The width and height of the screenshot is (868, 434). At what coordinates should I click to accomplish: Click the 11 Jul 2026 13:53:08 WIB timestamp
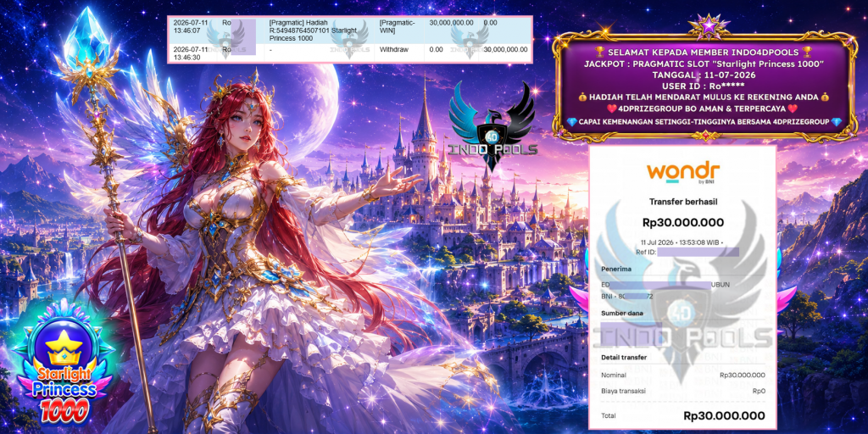682,242
